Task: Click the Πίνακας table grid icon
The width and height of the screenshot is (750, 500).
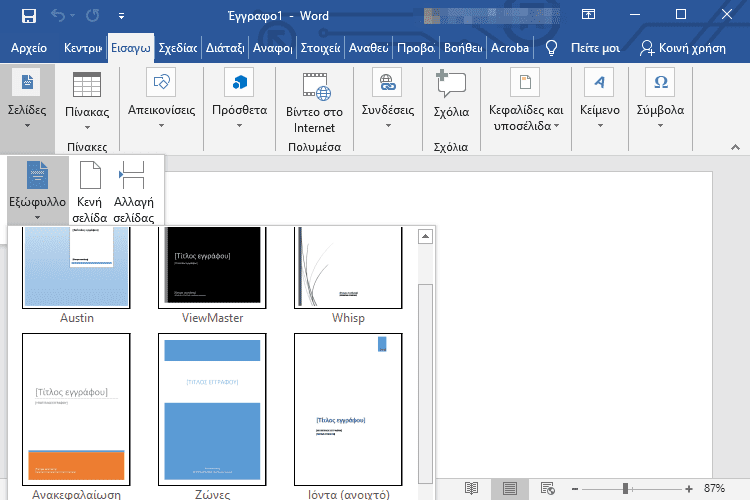Action: [x=87, y=85]
